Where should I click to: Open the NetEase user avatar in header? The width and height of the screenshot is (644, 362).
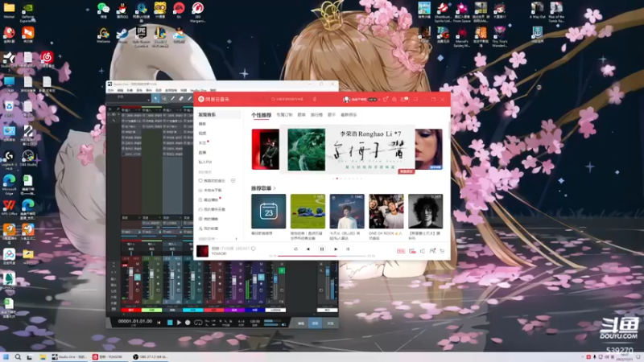(x=346, y=99)
